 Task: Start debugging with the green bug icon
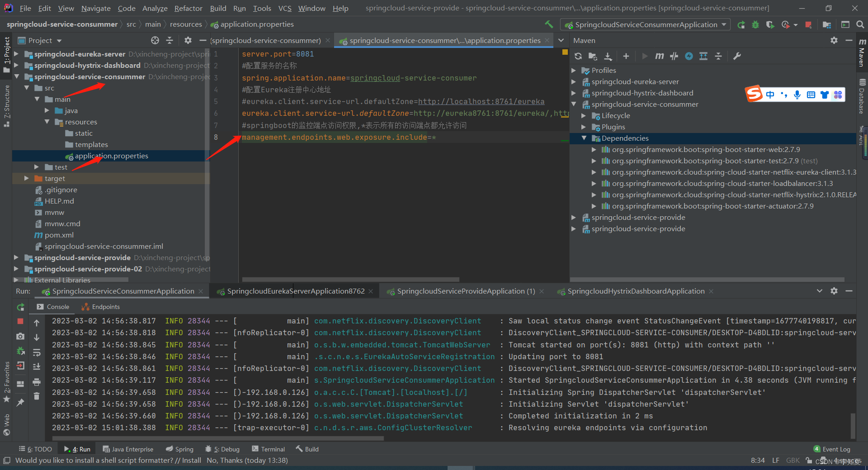755,25
